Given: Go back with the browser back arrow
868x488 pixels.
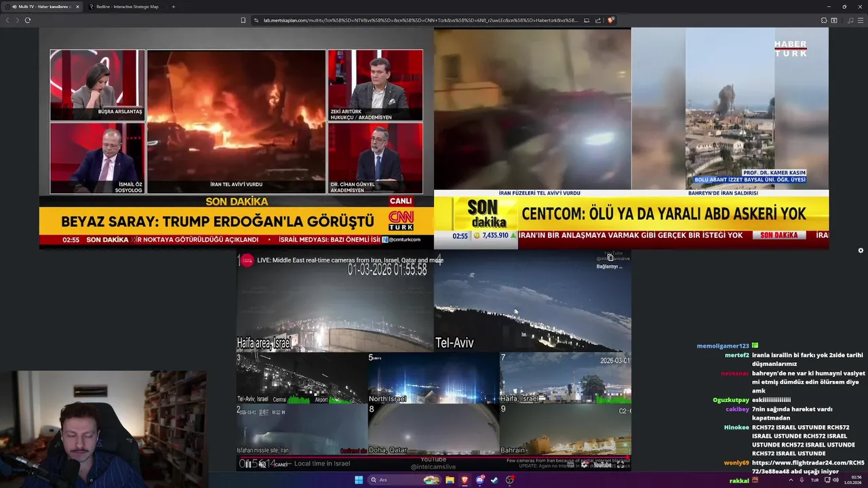Looking at the screenshot, I should point(7,20).
